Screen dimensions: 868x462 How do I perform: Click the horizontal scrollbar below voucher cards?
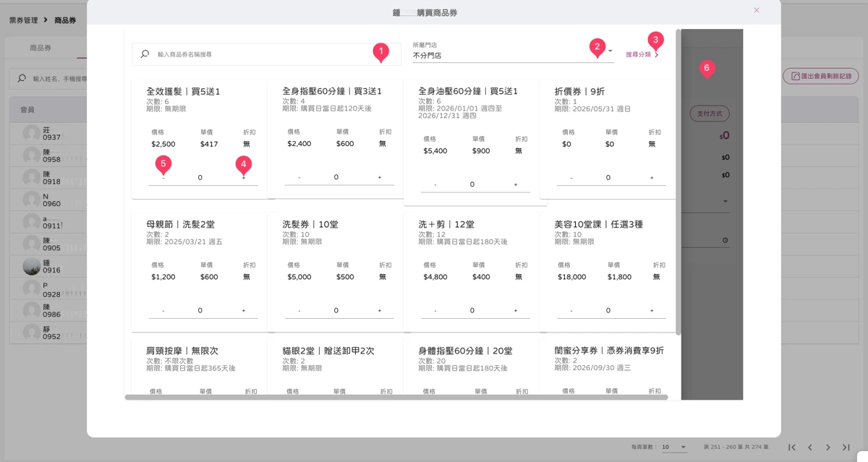396,397
